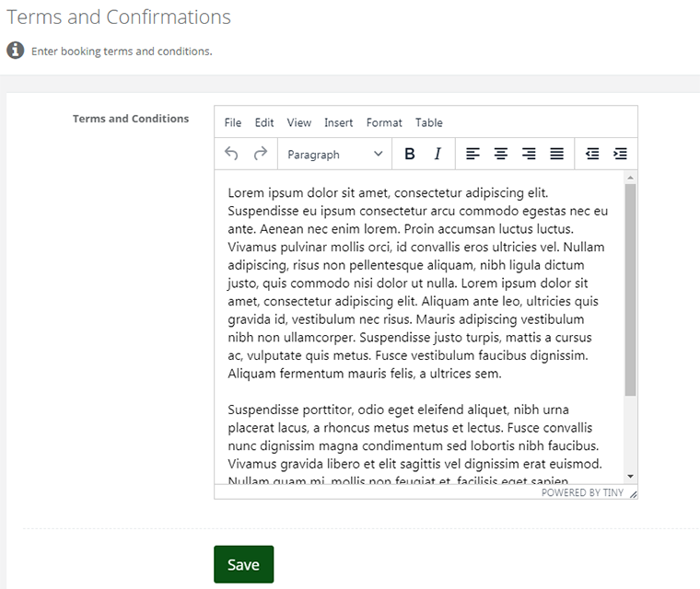Click the info icon beside booking terms hint
The height and width of the screenshot is (589, 700).
tap(15, 51)
